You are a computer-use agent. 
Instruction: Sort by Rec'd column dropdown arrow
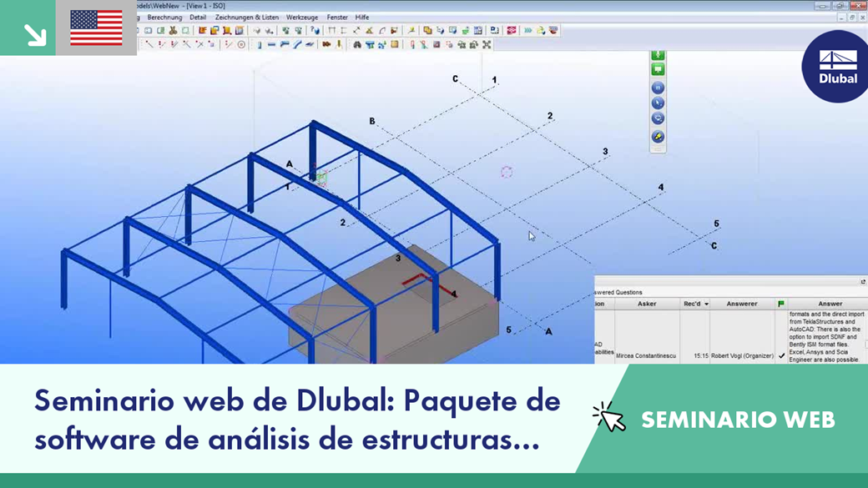pos(706,304)
